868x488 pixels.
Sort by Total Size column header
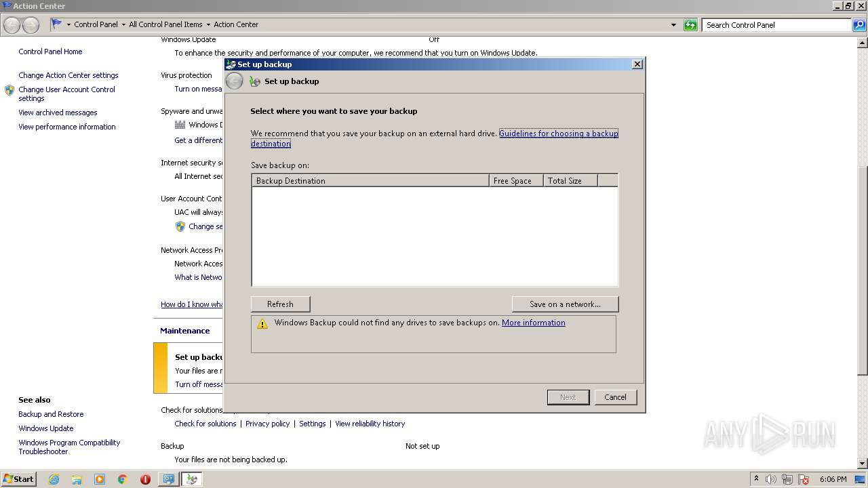[x=570, y=181]
